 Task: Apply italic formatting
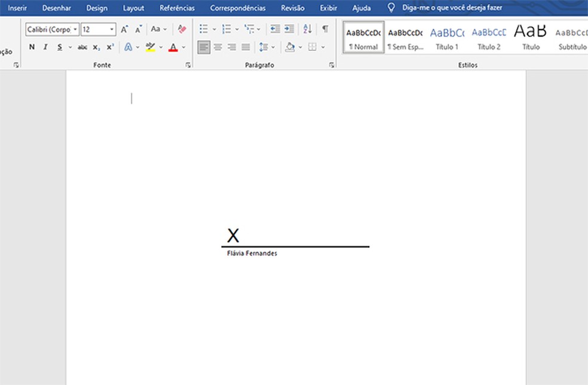click(45, 47)
